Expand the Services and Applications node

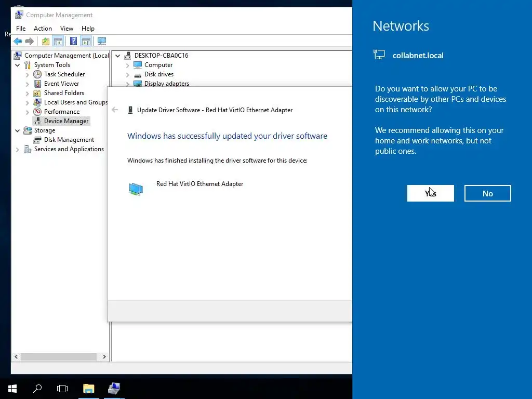18,149
